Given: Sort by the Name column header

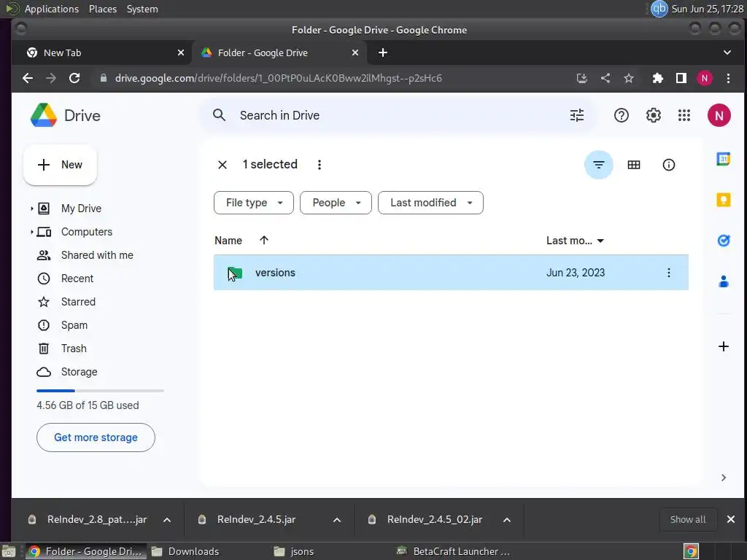Looking at the screenshot, I should click(228, 241).
